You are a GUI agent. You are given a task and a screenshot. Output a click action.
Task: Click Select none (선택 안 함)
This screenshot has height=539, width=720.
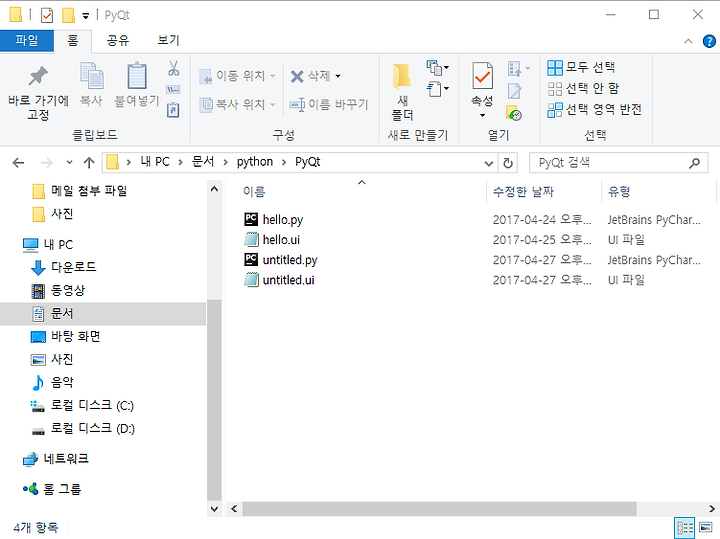(583, 89)
